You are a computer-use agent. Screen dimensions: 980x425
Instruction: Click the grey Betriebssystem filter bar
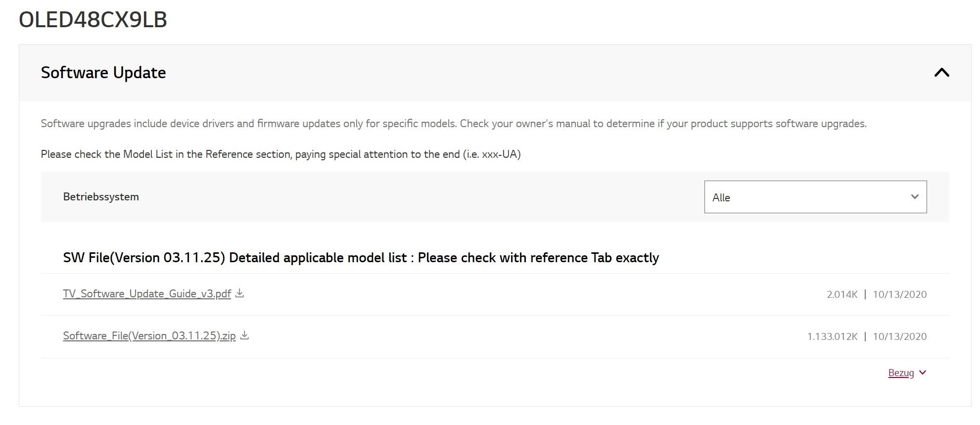[495, 197]
